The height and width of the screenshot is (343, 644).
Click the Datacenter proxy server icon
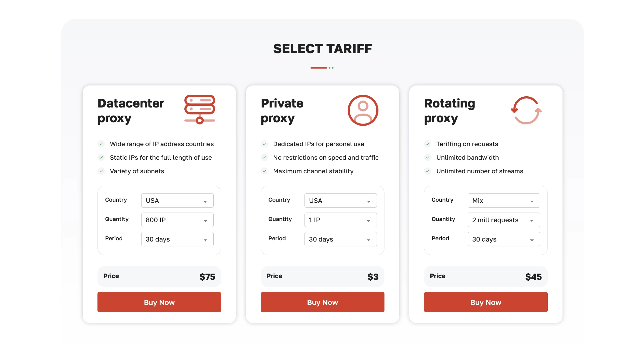tap(199, 109)
